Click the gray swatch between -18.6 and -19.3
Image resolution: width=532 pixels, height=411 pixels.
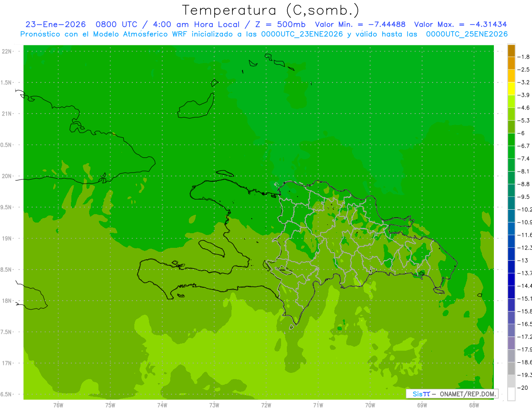click(x=511, y=369)
